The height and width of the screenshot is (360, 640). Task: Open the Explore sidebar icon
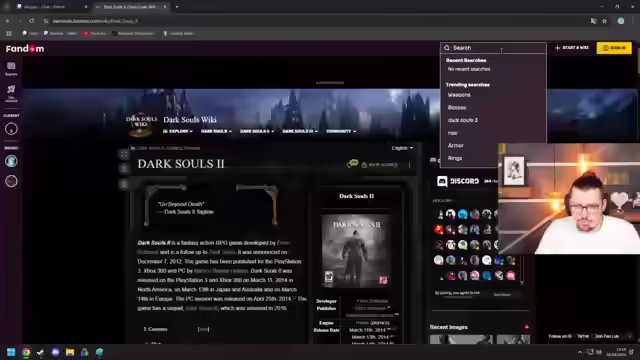tap(11, 68)
